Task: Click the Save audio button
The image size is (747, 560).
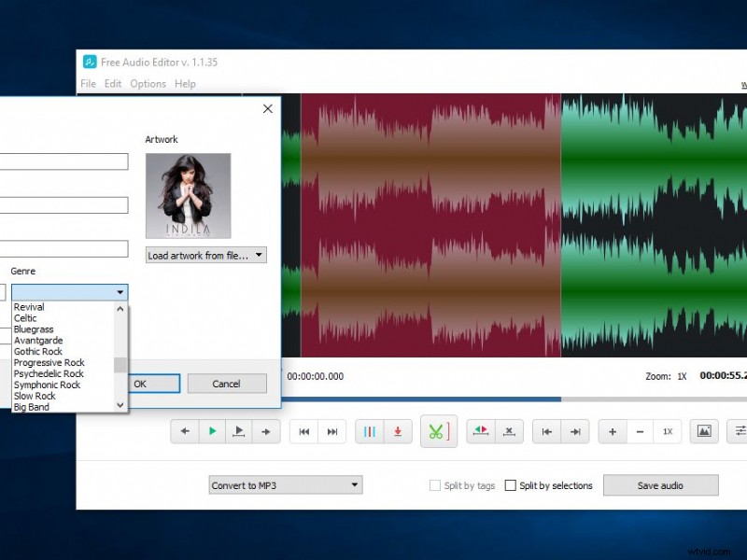Action: 661,485
